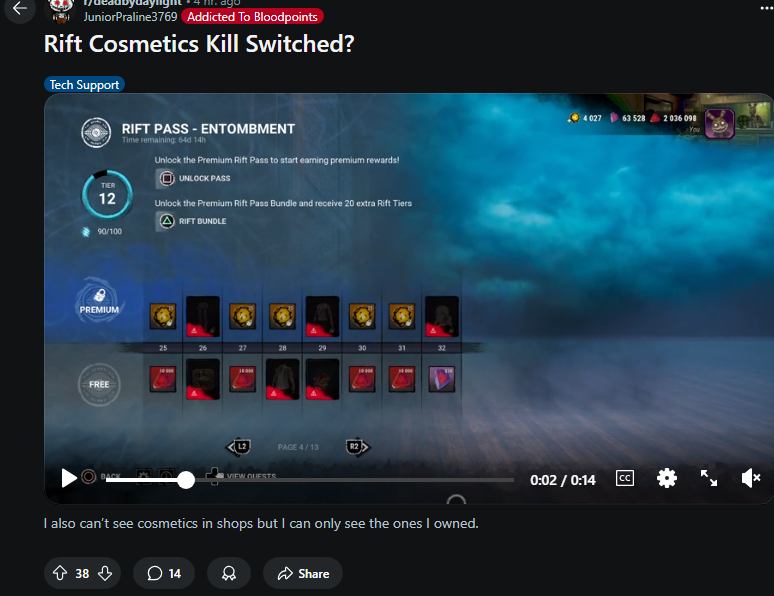Enter fullscreen video mode

[709, 478]
